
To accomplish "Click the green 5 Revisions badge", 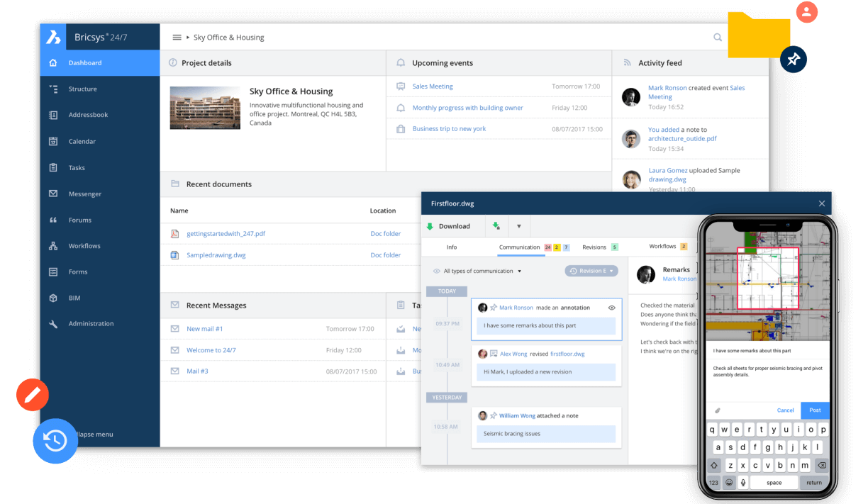I will click(614, 247).
